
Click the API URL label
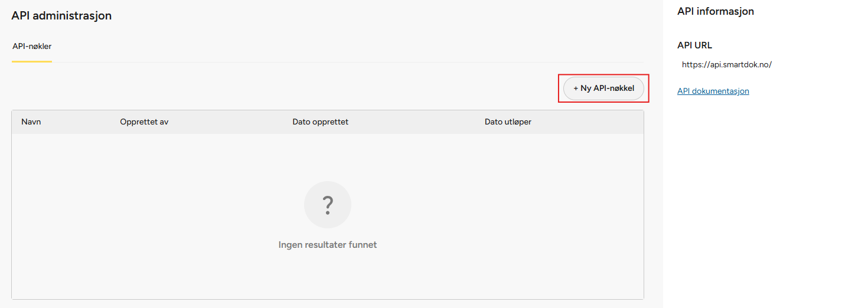[x=694, y=45]
